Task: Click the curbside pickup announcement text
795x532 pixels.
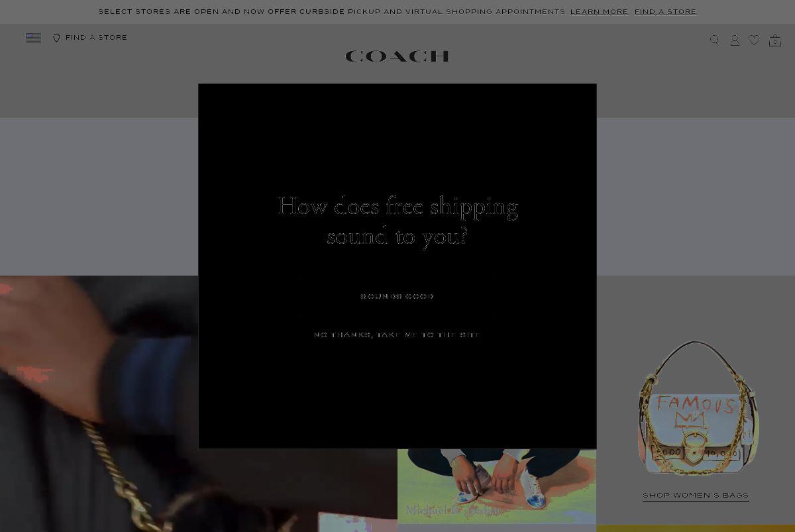Action: tap(332, 12)
